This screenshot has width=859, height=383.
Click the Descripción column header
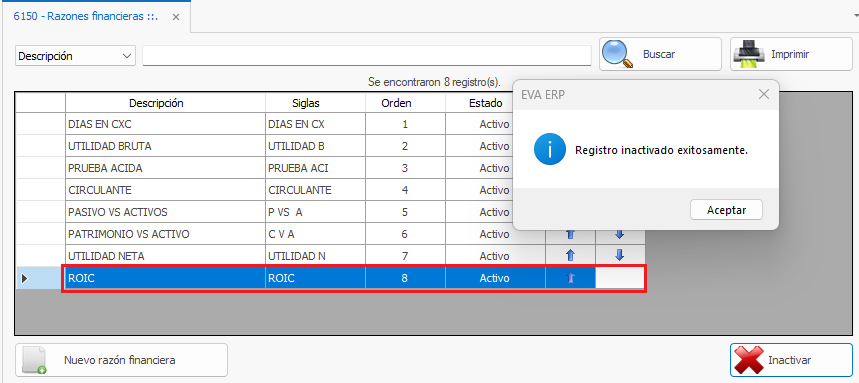[165, 103]
